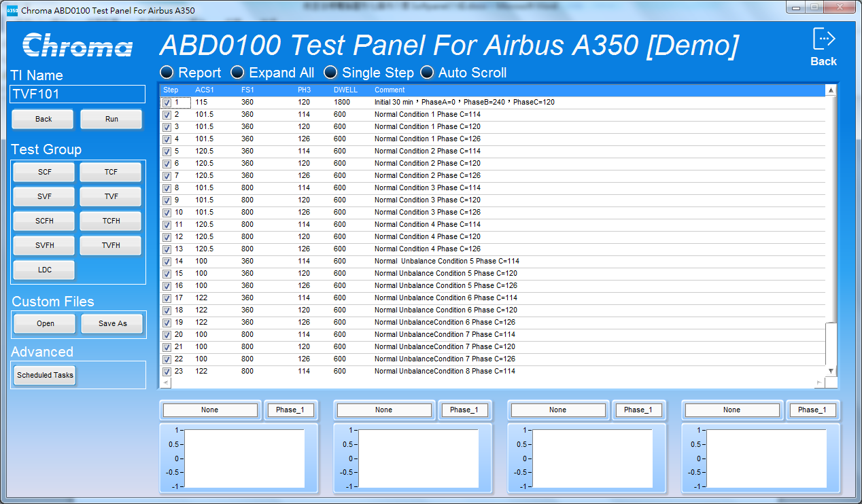
Task: Click the DWELL value 1800
Action: click(x=342, y=103)
